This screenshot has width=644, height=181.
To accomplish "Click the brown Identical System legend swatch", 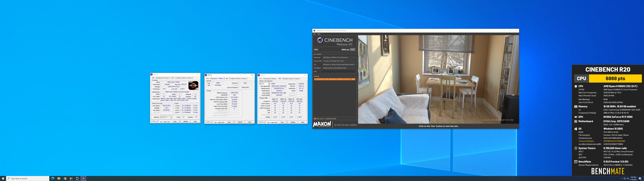I will (x=325, y=119).
